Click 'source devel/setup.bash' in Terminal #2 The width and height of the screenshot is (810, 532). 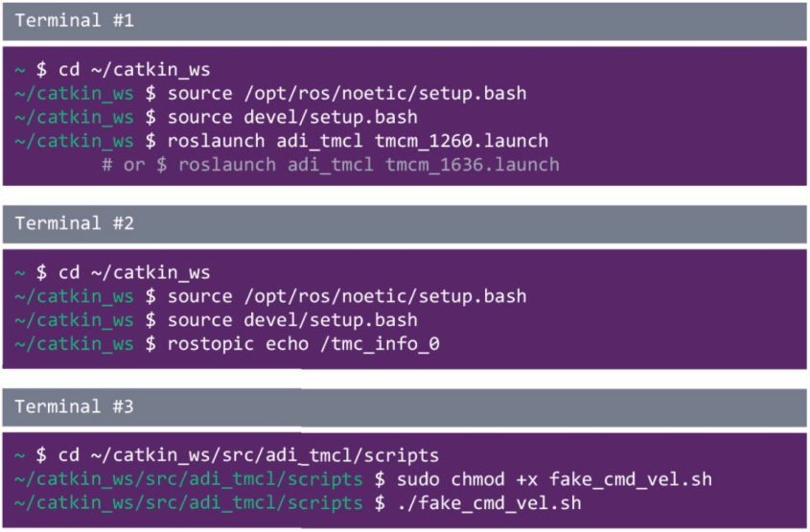[x=292, y=320]
